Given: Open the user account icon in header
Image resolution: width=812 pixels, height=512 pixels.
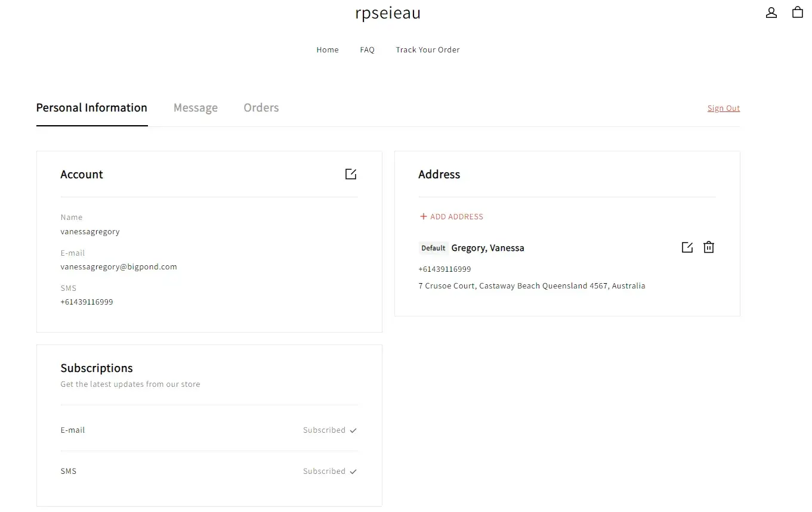Looking at the screenshot, I should pyautogui.click(x=771, y=13).
